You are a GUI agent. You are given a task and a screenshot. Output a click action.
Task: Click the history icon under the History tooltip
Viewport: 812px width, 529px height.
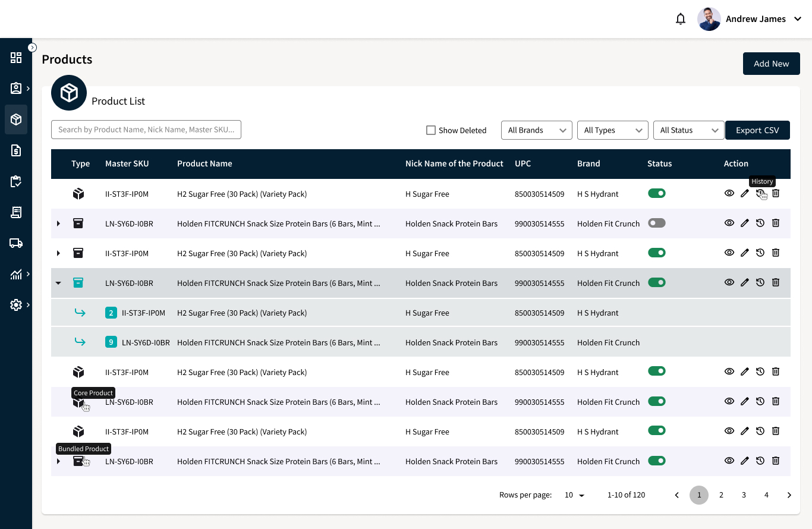point(760,193)
